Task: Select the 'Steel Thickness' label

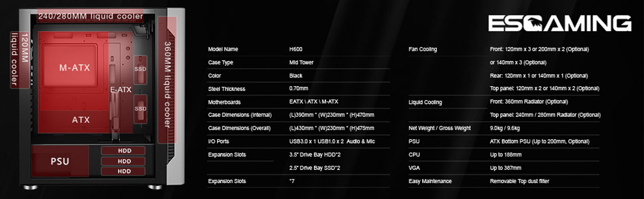Action: 226,89
